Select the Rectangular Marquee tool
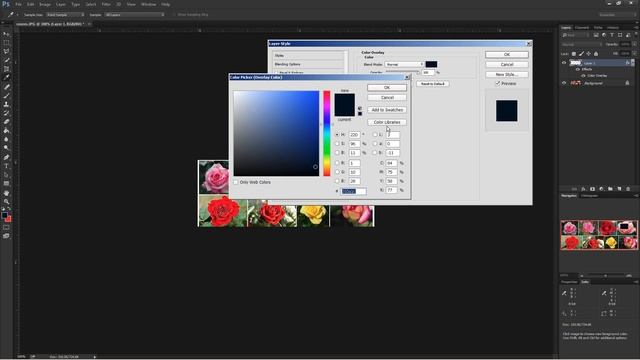Viewport: 640px width, 360px height. point(6,42)
